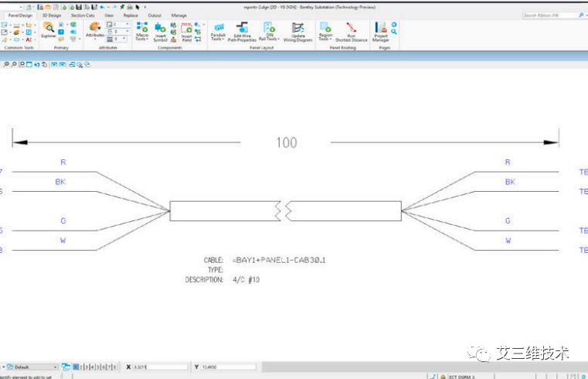
Task: Click the Region Tools button
Action: click(325, 31)
